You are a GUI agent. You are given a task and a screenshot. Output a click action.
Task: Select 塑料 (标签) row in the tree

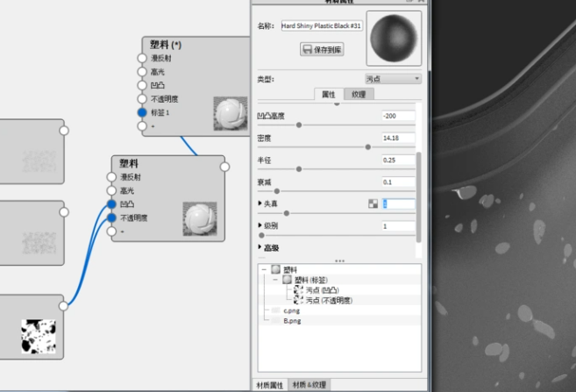310,280
